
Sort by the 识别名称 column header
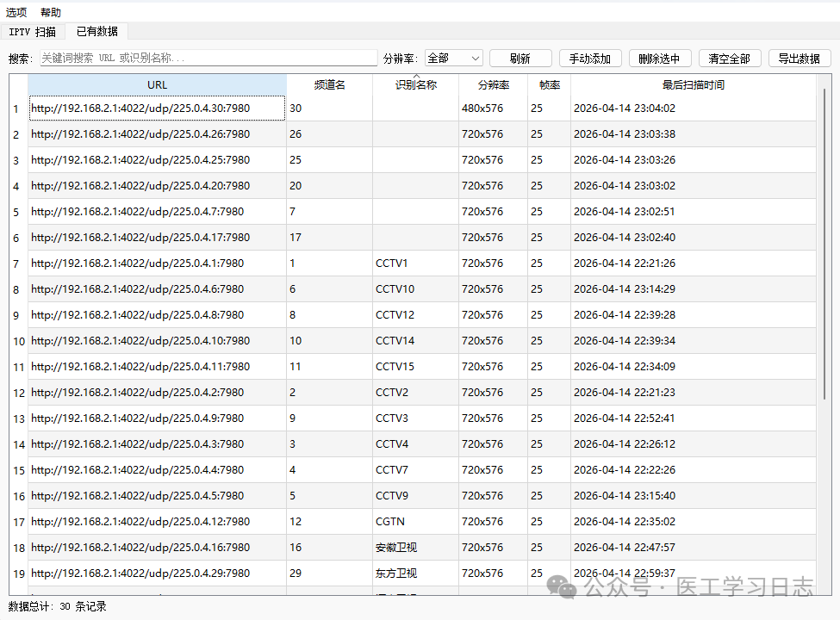point(415,85)
